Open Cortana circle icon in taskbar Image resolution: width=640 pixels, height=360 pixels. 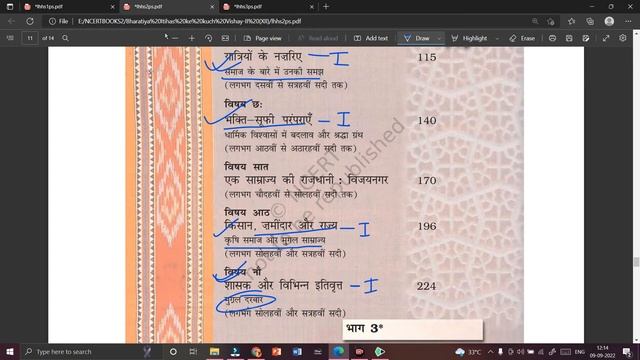point(173,351)
